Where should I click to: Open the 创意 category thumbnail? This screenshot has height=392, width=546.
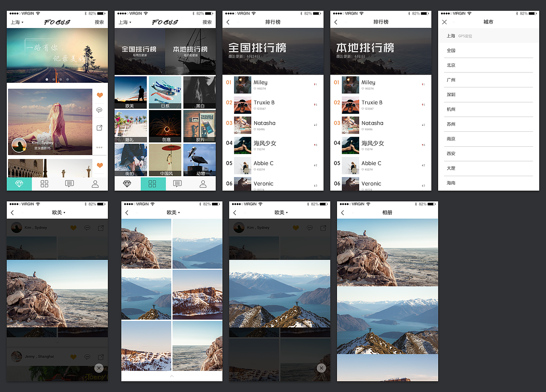(165, 126)
